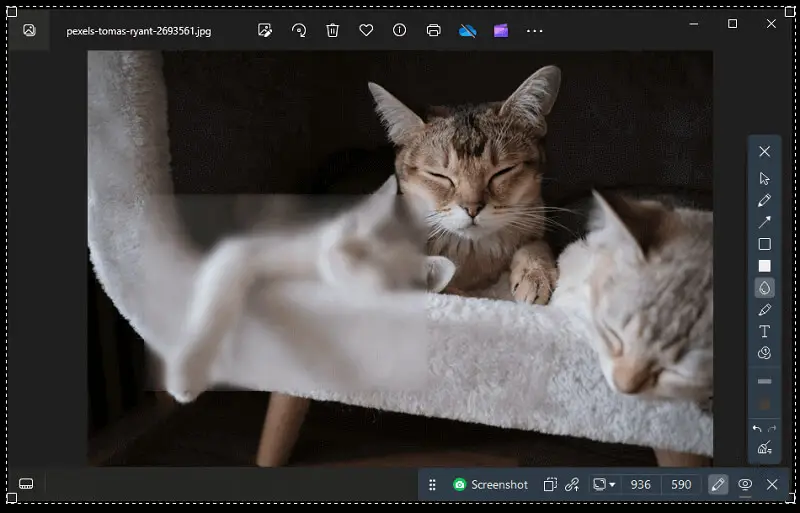Select the filled rectangle tool
This screenshot has height=513, width=800.
click(764, 266)
